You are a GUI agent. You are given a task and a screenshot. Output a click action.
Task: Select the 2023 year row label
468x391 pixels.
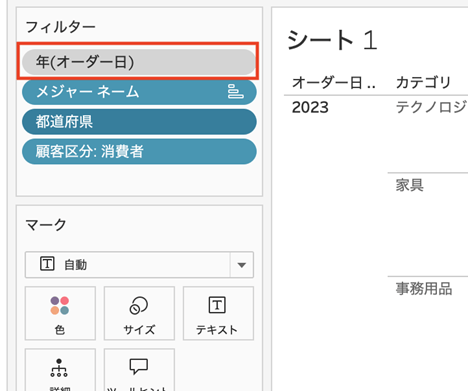point(310,107)
